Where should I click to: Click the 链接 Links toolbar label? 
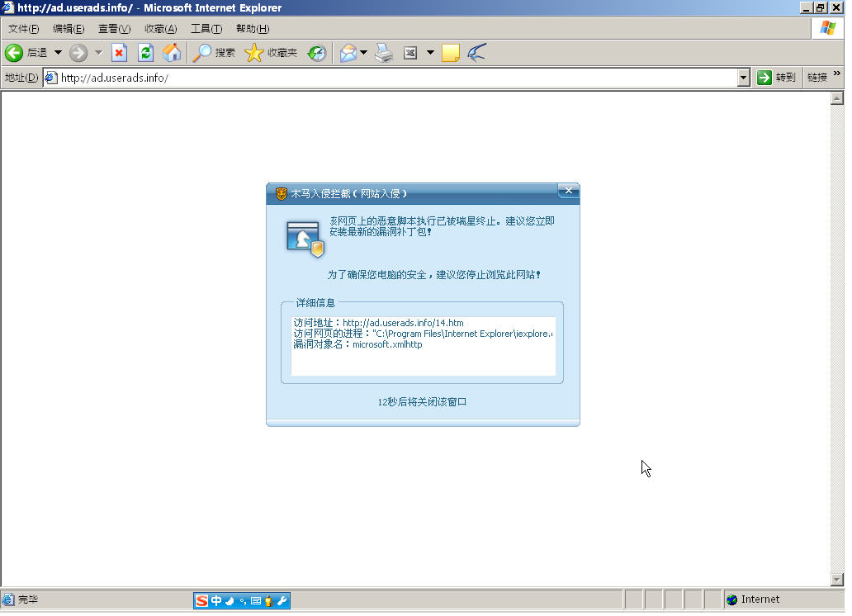(x=817, y=78)
